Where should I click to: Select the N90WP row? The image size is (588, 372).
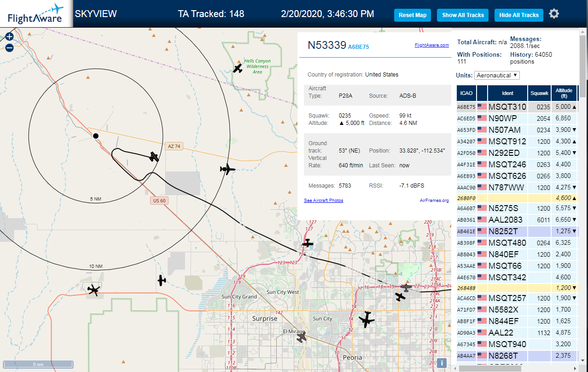click(517, 118)
